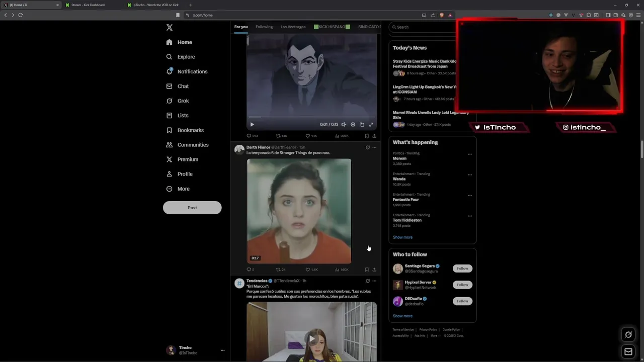This screenshot has width=644, height=362.
Task: Switch to the Following tab
Action: (264, 27)
